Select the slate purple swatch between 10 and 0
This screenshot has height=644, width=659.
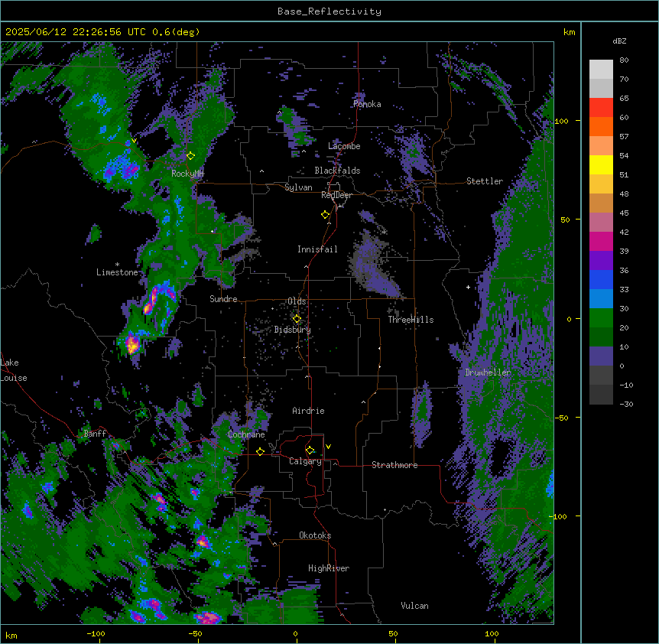(x=601, y=356)
